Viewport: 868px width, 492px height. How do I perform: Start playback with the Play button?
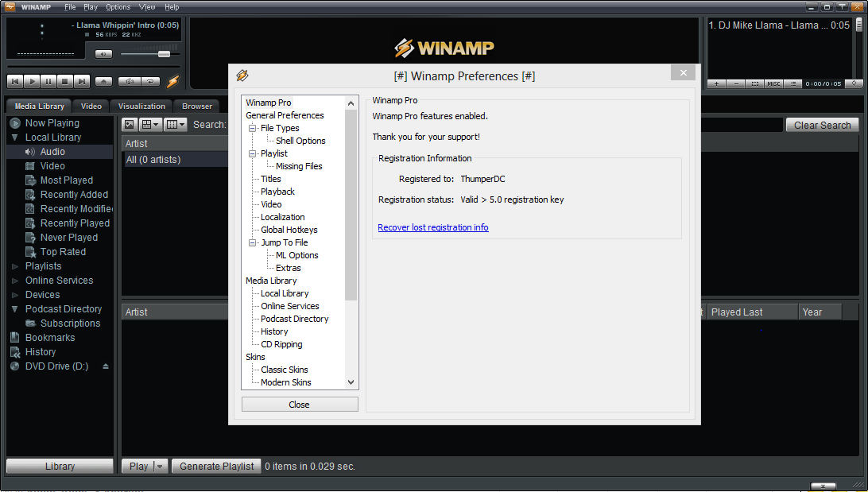(x=32, y=81)
